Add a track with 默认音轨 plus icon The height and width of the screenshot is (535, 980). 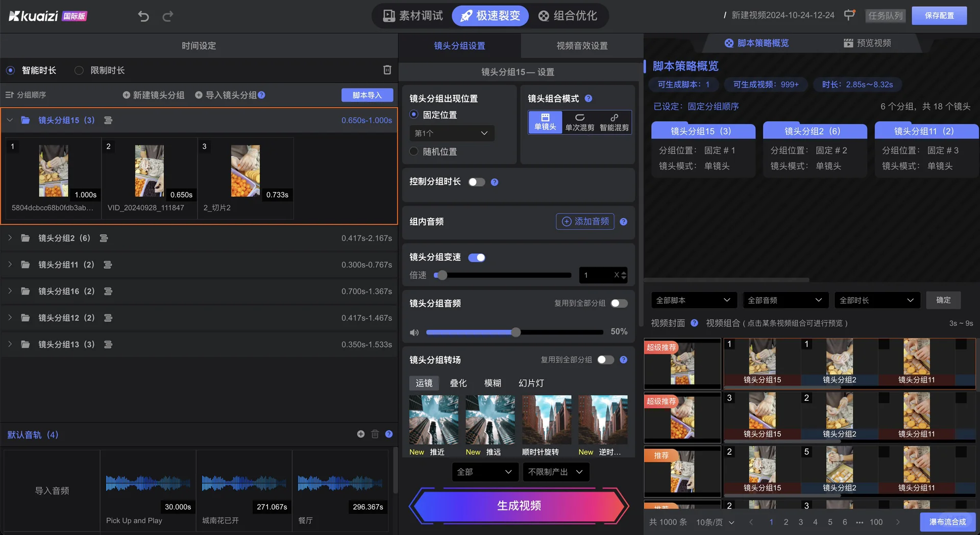[361, 434]
